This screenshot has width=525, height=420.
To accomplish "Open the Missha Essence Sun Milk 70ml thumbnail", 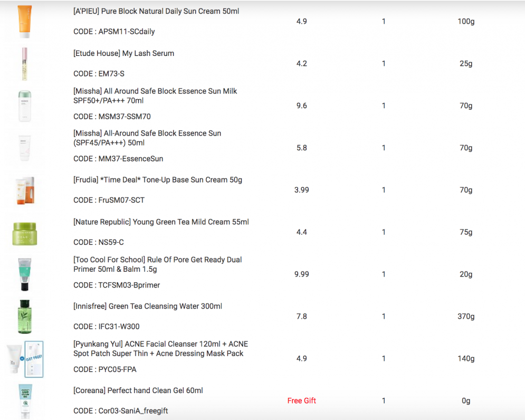I will [25, 106].
